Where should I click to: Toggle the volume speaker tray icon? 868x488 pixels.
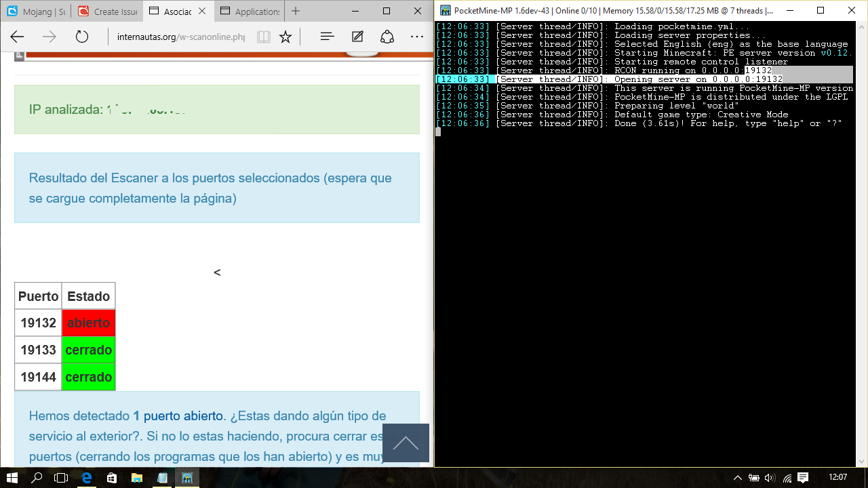[769, 478]
